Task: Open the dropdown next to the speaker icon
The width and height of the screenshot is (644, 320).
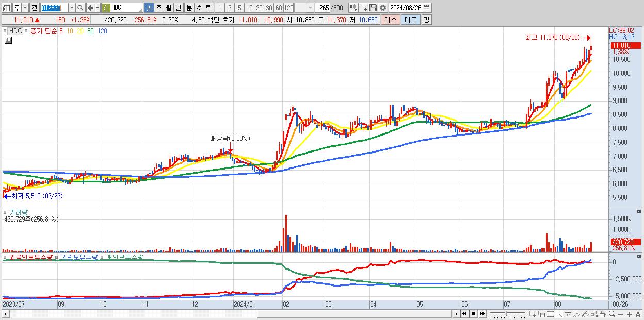Action: (98, 8)
